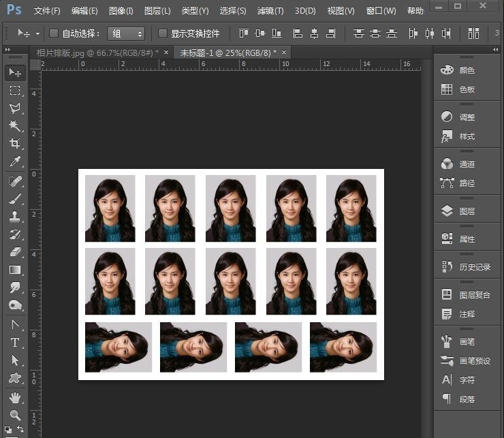504x438 pixels.
Task: Expand the collapsed right panel dock
Action: (x=495, y=50)
